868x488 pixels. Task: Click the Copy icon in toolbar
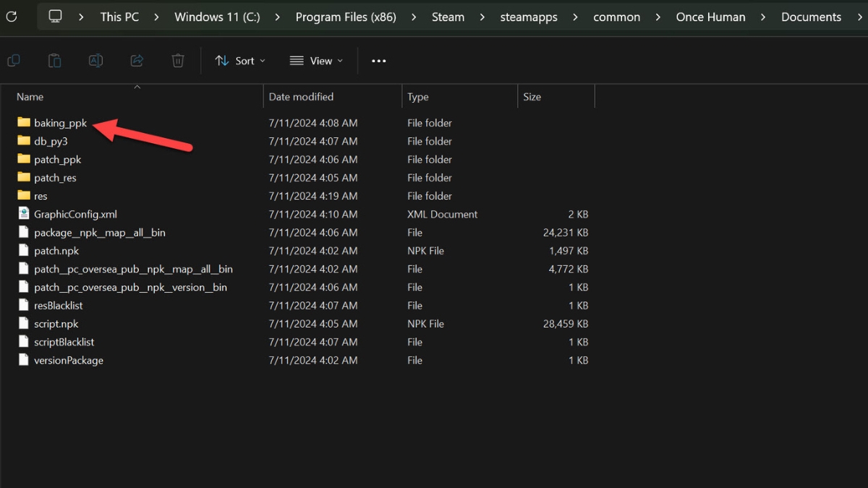pos(13,61)
